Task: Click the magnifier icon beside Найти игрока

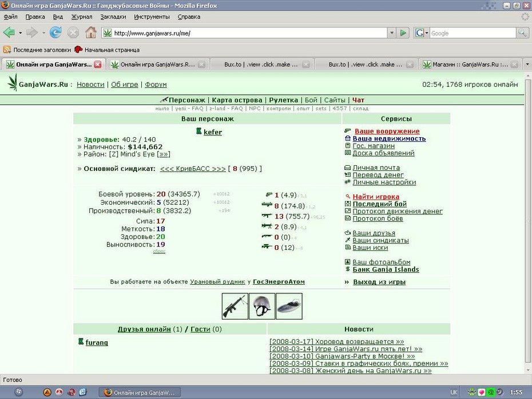Action: (x=347, y=196)
